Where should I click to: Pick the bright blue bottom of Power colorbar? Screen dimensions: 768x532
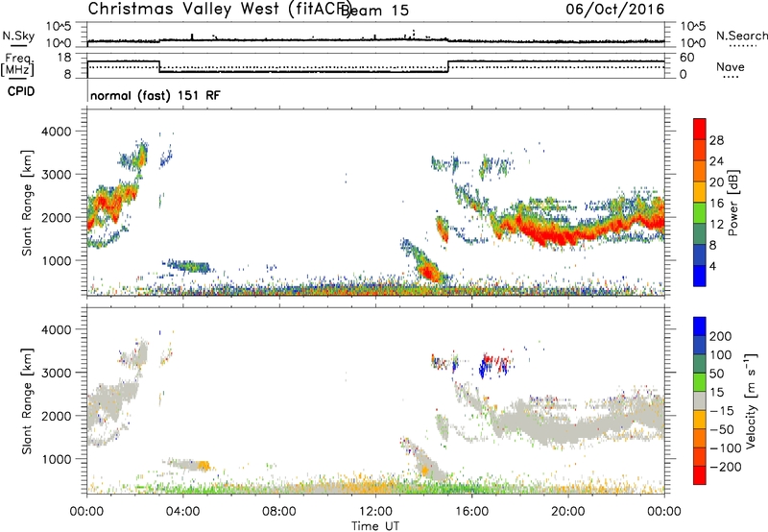click(700, 276)
